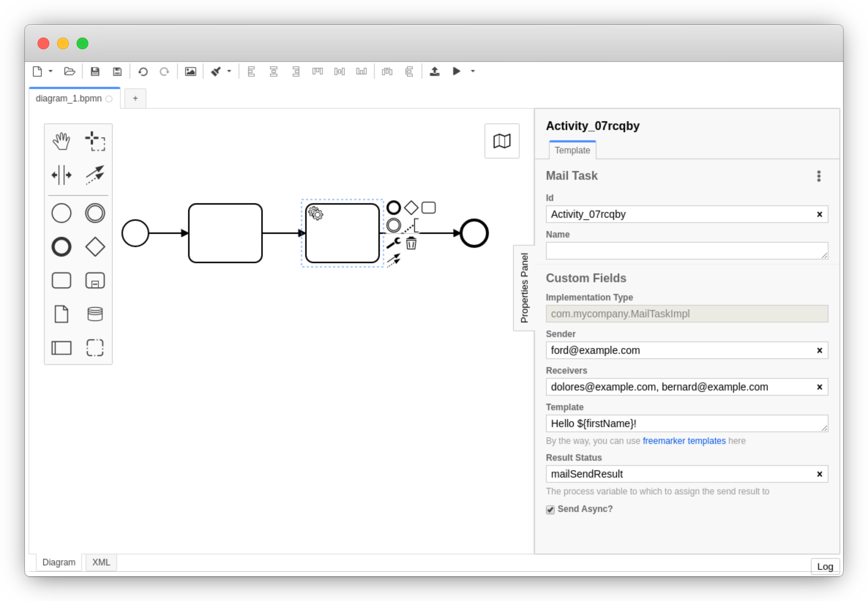Choose the data store reference shape

tap(95, 314)
